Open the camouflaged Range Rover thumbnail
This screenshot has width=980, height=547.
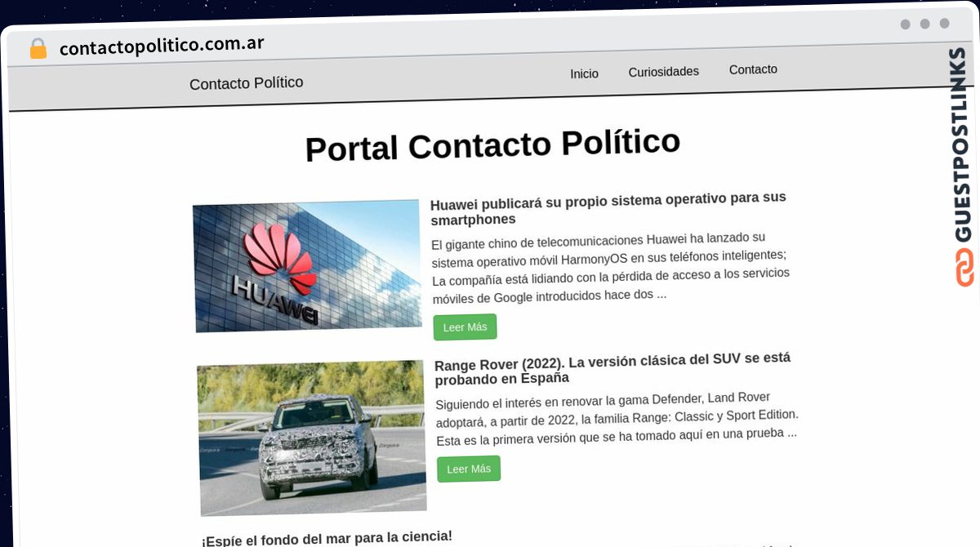(312, 438)
